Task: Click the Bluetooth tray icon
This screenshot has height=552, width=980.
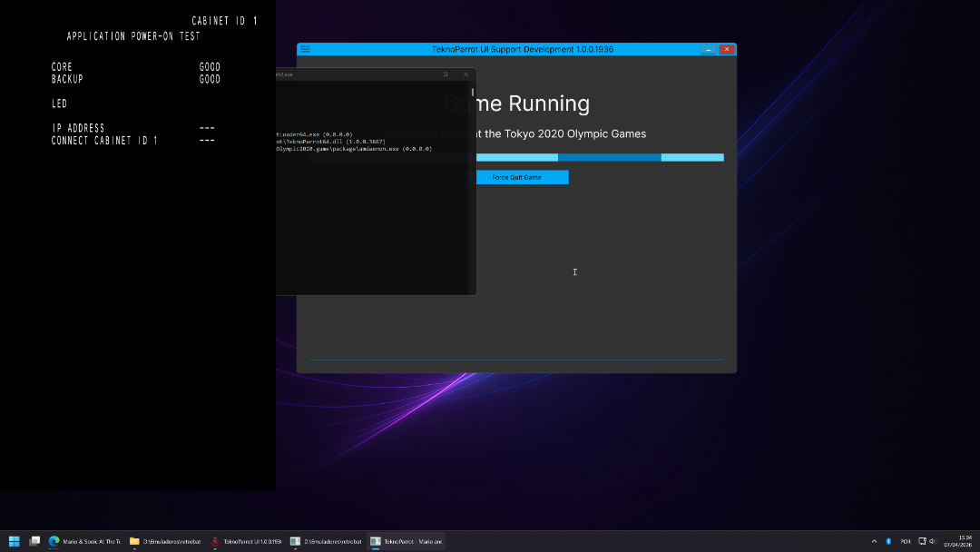Action: (888, 541)
